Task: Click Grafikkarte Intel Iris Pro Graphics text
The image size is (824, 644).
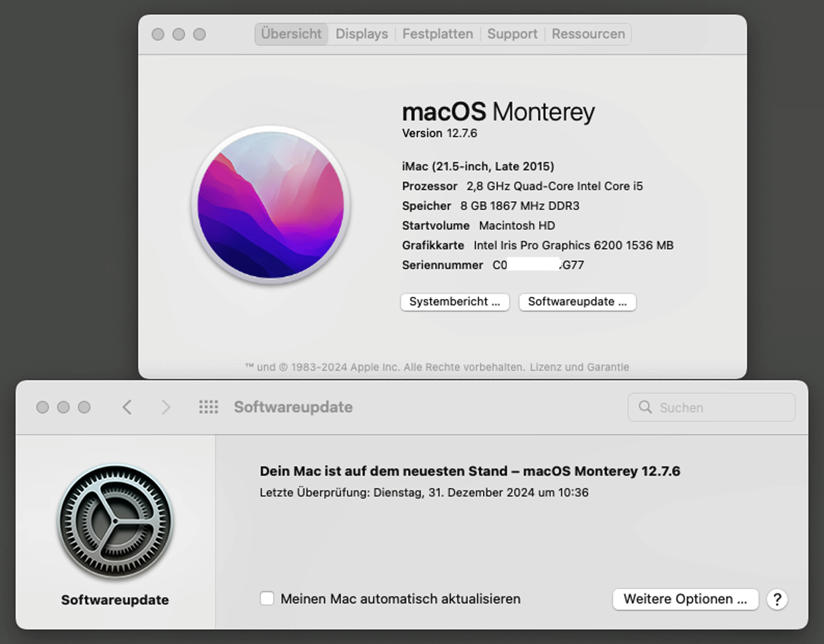Action: (x=537, y=245)
